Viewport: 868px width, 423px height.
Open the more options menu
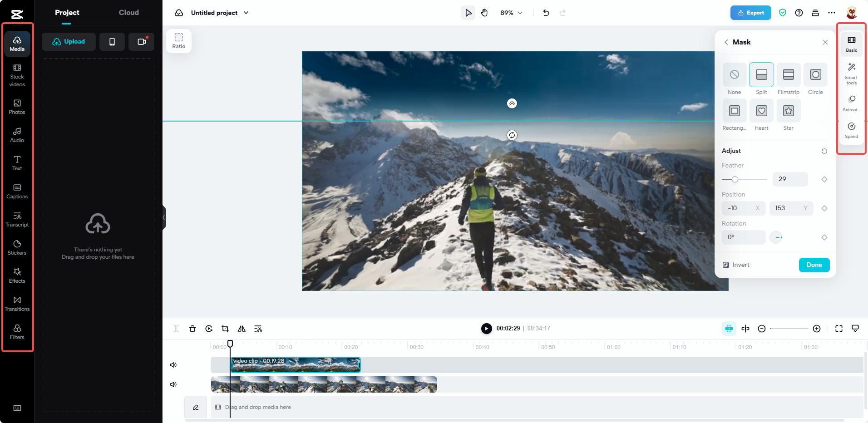832,13
